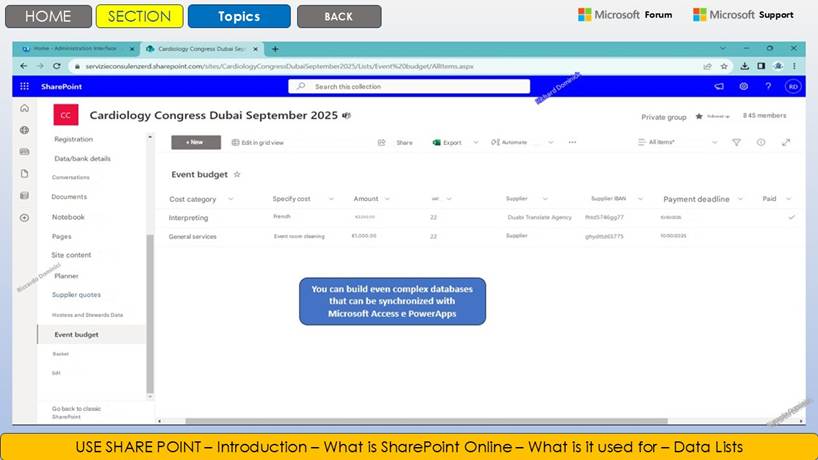The image size is (818, 460).
Task: Open the RD account profile avatar
Action: (x=793, y=87)
